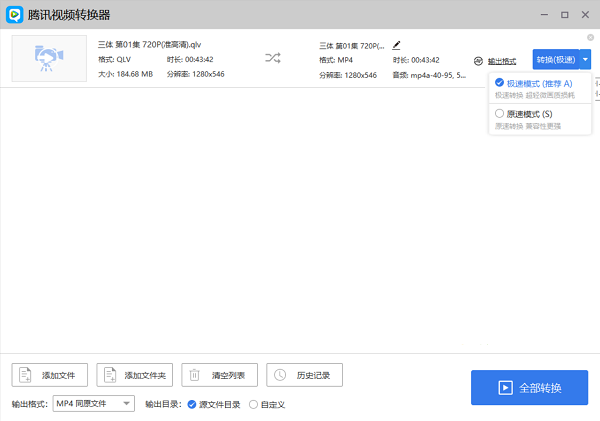
Task: Click the pencil icon to rename output file
Action: pos(397,45)
